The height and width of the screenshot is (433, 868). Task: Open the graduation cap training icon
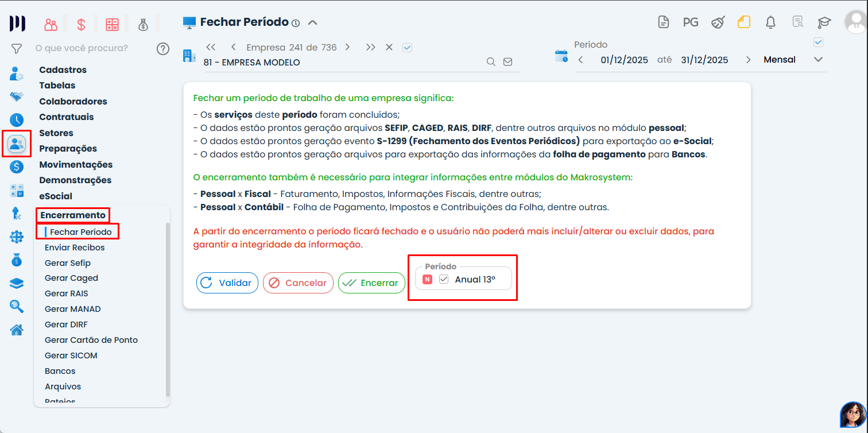(824, 22)
